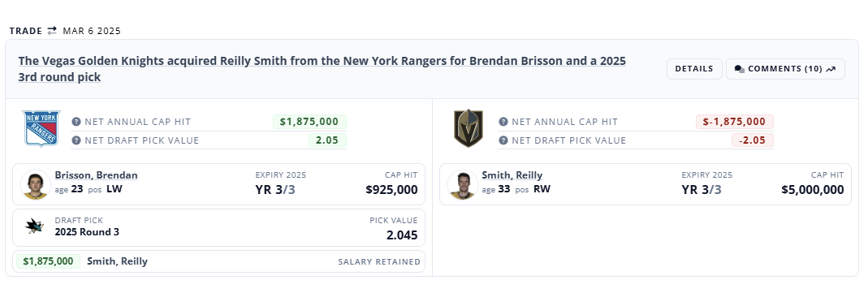
Task: Click help icon beside Vegas Net Draft Pick Value
Action: (503, 140)
